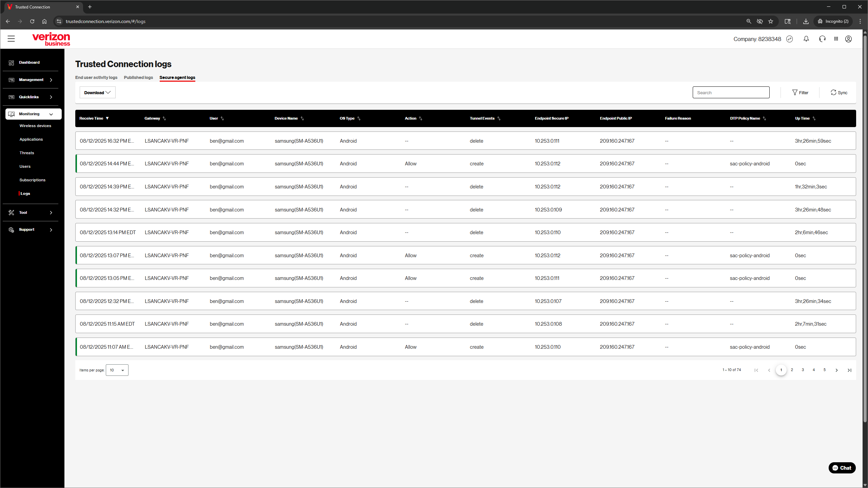
Task: Click the Support gear icon in sidebar
Action: [x=11, y=230]
